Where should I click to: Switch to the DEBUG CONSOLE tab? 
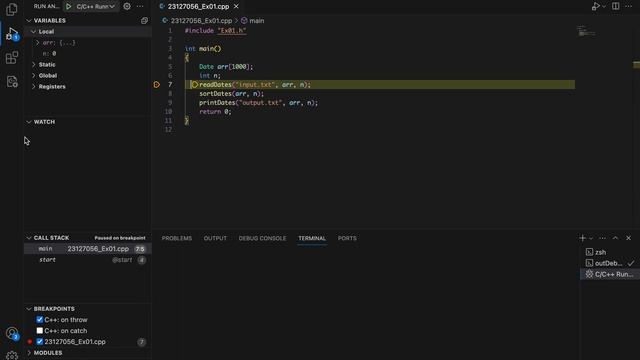[262, 238]
